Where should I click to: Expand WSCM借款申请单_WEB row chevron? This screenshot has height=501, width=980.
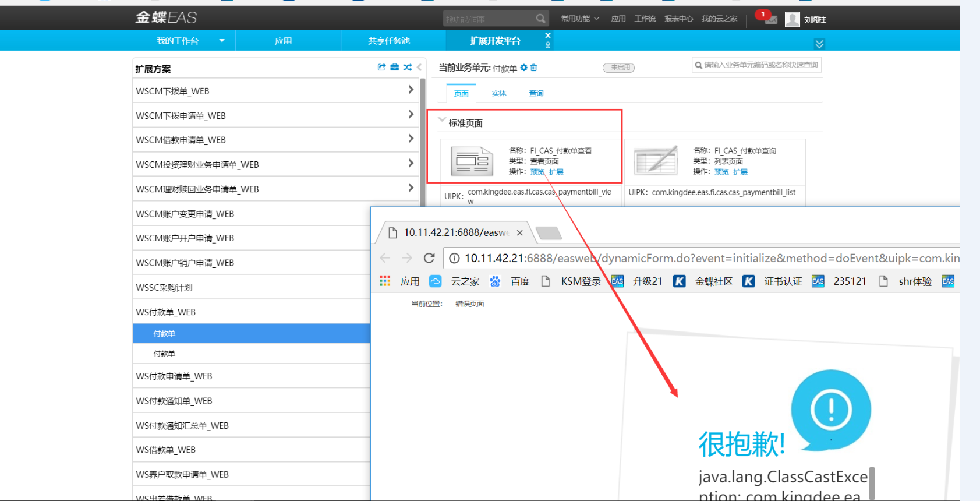411,139
